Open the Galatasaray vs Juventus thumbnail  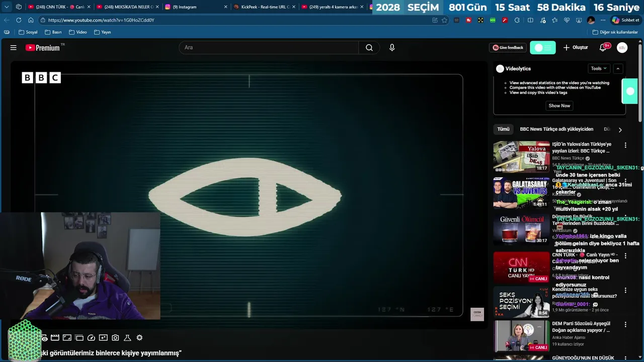521,193
